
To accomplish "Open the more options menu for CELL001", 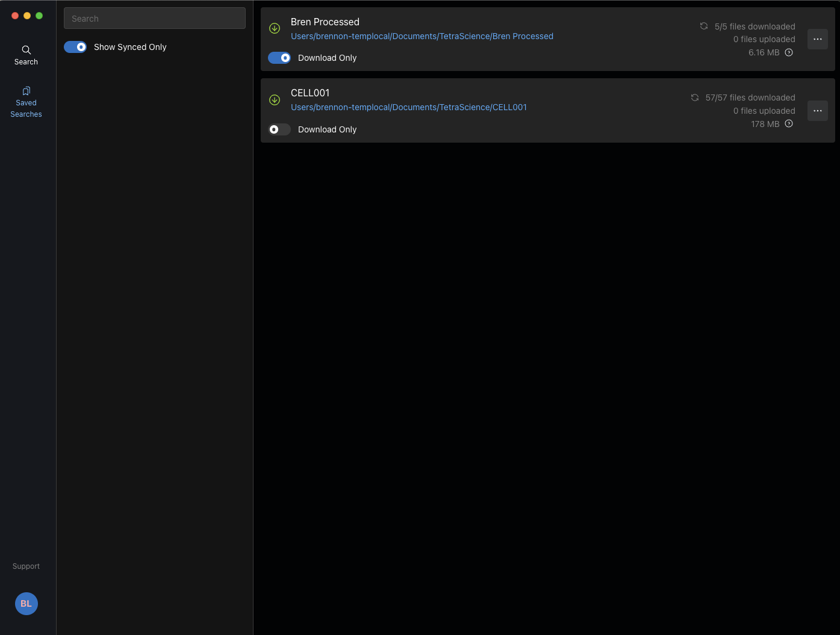I will tap(818, 111).
